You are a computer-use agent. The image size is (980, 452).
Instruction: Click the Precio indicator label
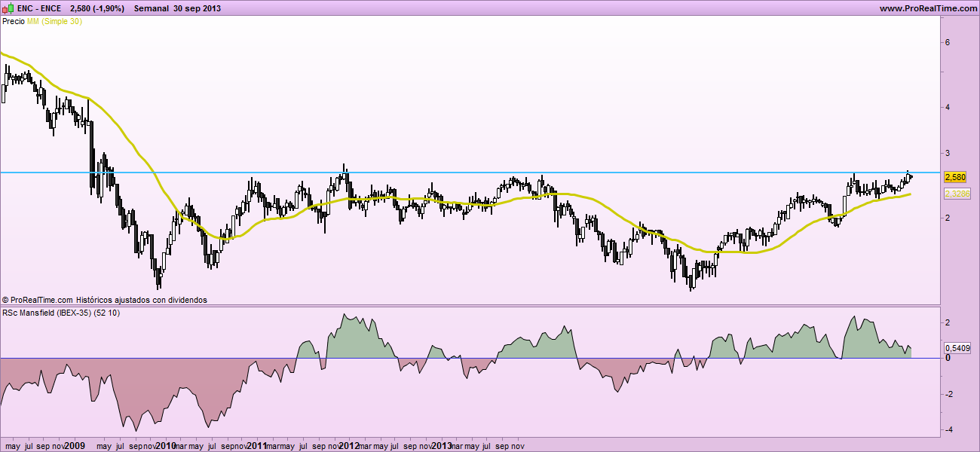tap(14, 22)
